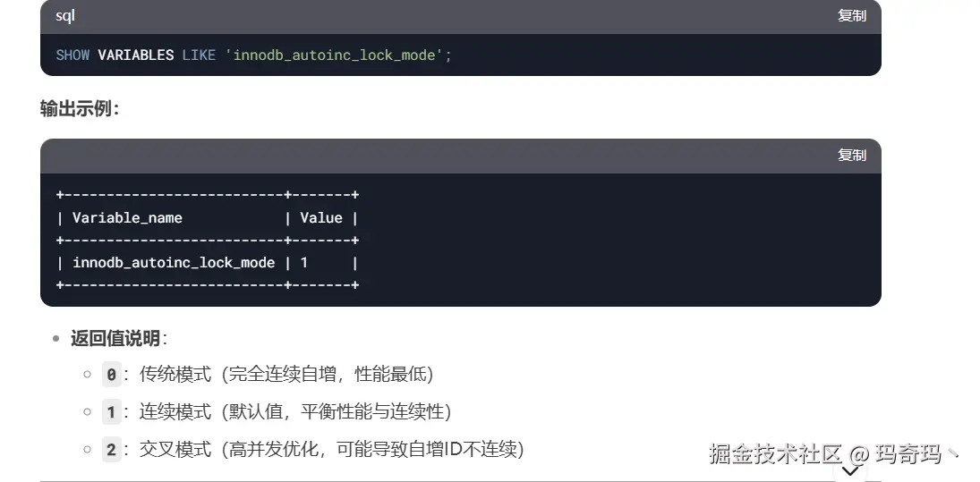Click the Value column header in output
980x482 pixels.
pos(321,218)
